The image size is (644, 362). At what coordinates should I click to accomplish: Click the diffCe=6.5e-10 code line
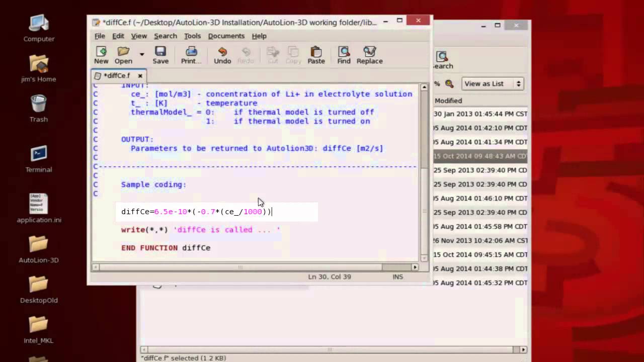(x=196, y=212)
